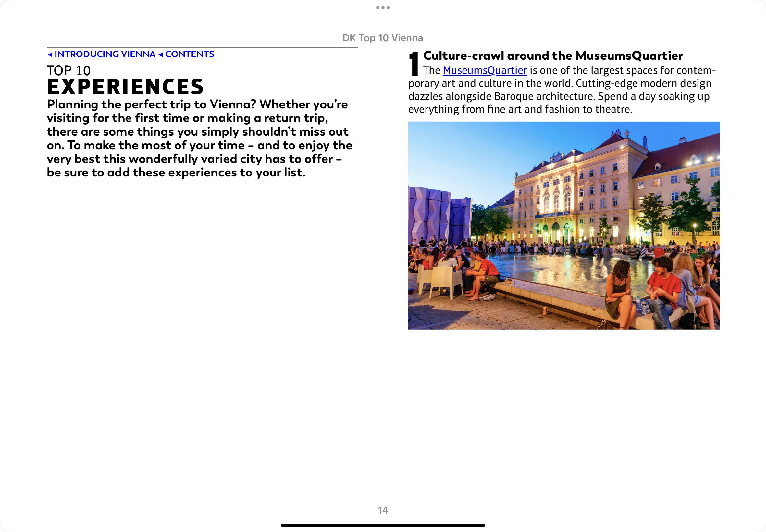
Task: Click the TOP 10 label above EXPERIENCES
Action: pyautogui.click(x=69, y=70)
